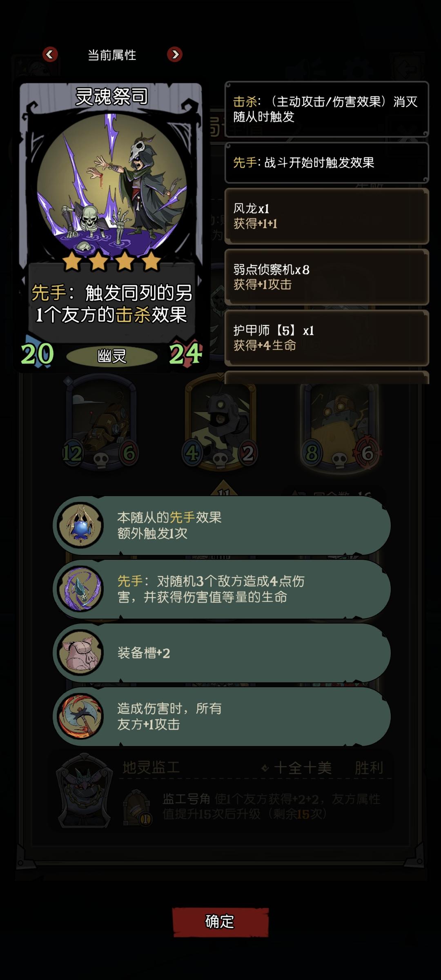
Task: Tap the flaming axe equipment icon
Action: [81, 717]
